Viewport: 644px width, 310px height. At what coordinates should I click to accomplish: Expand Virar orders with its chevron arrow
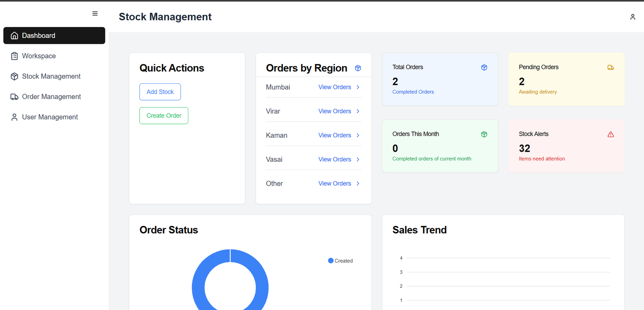[358, 111]
